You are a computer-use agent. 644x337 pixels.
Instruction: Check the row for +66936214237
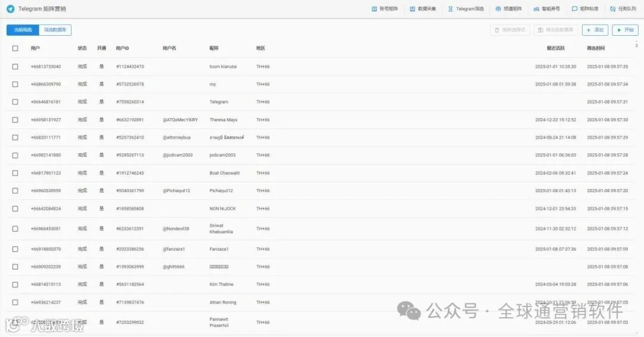tap(15, 302)
